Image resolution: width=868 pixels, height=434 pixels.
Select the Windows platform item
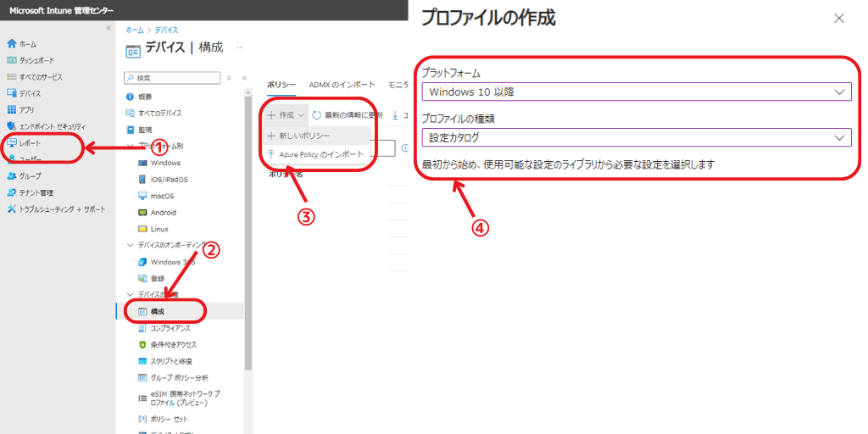coord(159,163)
